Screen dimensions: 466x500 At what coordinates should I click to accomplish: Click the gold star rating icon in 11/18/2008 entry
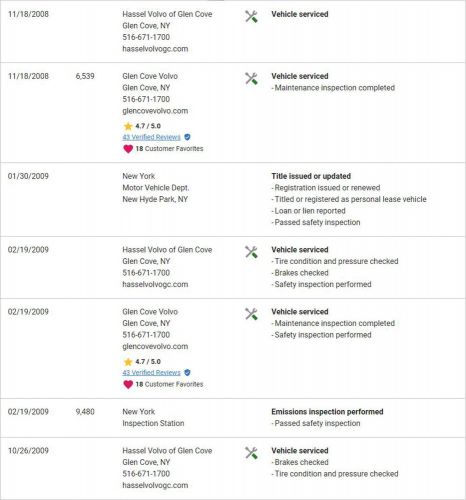pos(128,126)
